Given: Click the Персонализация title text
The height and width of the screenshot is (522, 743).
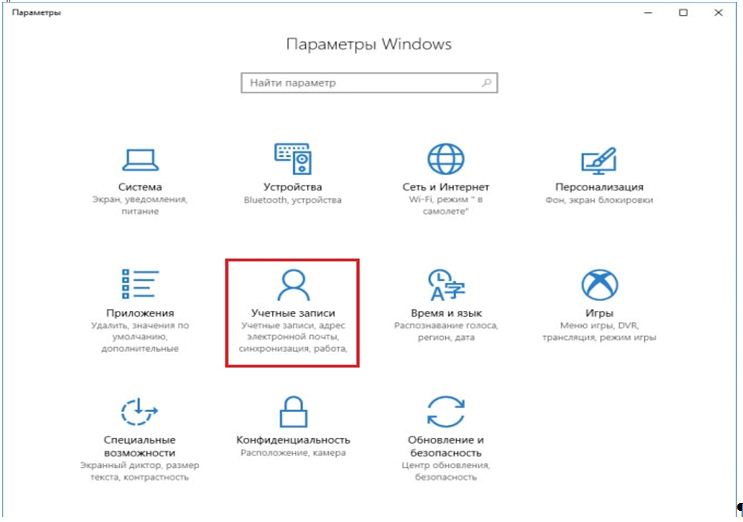Looking at the screenshot, I should [x=599, y=187].
